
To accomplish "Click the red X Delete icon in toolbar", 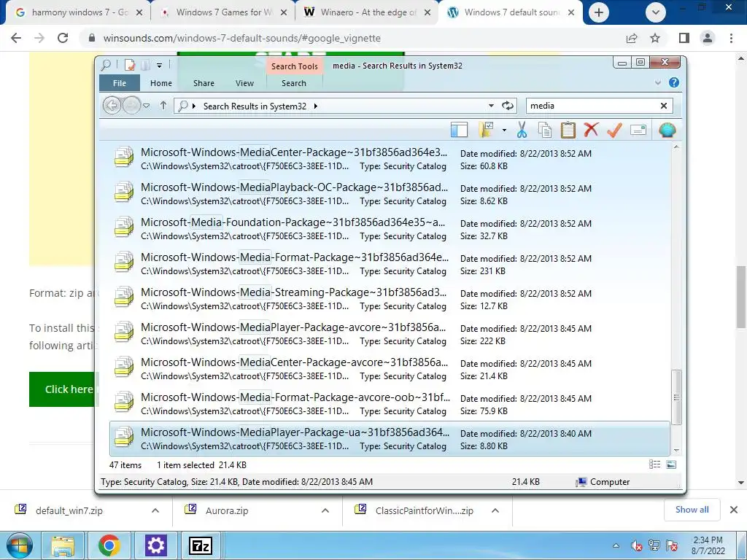I will pos(591,130).
